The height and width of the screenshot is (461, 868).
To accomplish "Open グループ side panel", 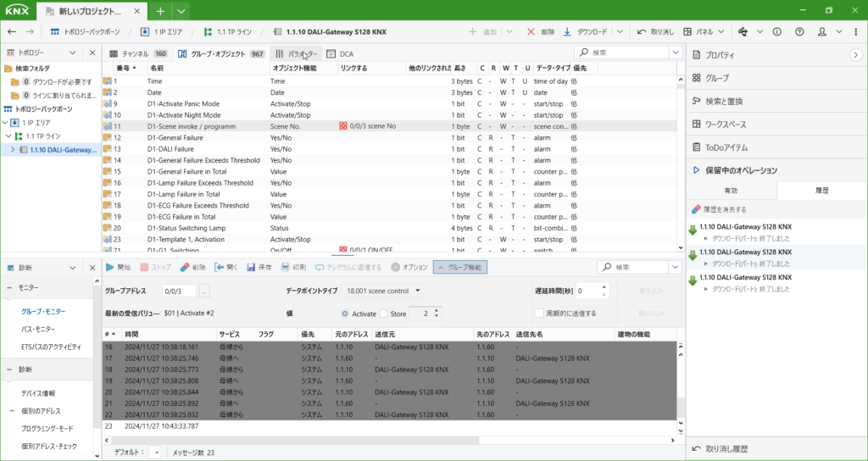I will pyautogui.click(x=776, y=78).
